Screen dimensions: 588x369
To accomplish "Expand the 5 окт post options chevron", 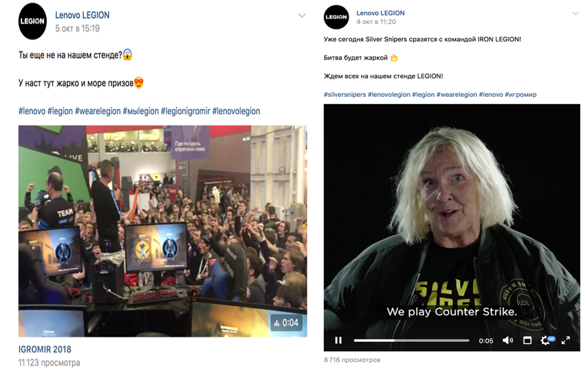I will tap(302, 15).
